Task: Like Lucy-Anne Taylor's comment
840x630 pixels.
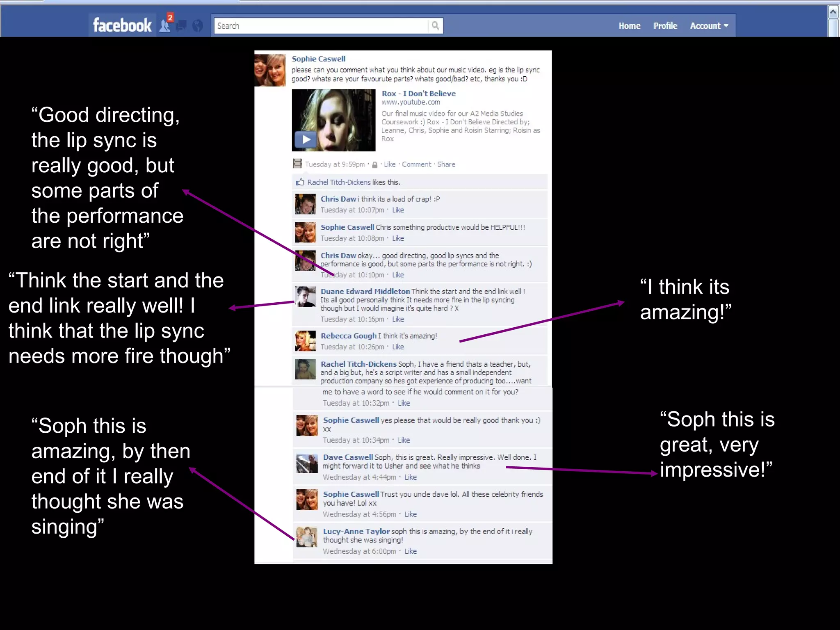Action: pos(411,551)
